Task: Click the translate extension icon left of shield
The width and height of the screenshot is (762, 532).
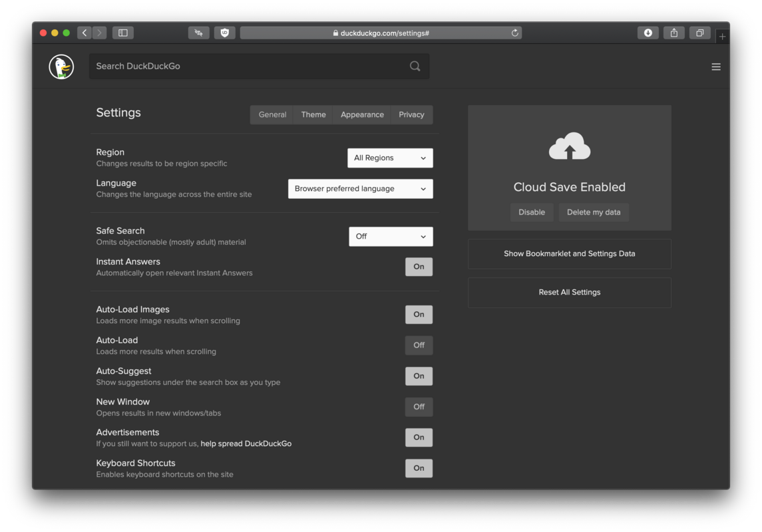Action: 199,33
